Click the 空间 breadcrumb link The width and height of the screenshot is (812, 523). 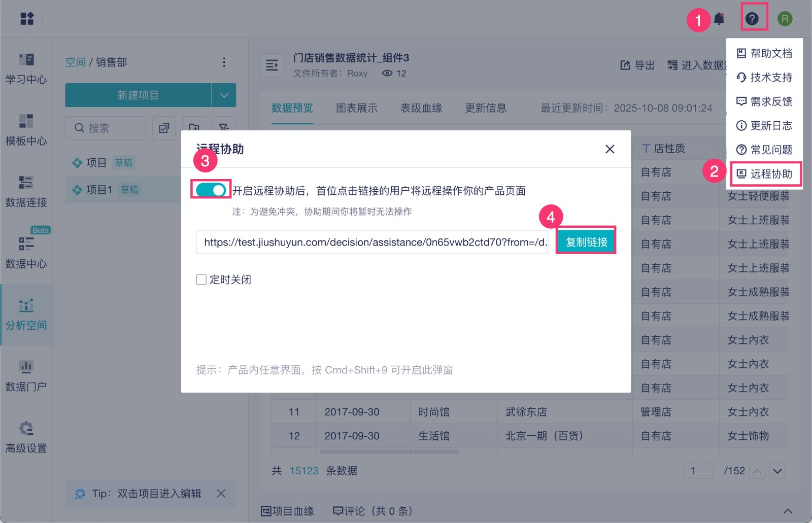(x=76, y=62)
